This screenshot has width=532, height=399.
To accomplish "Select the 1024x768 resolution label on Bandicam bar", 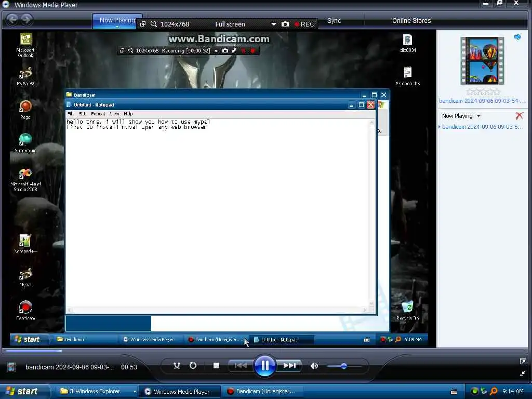I will [175, 24].
